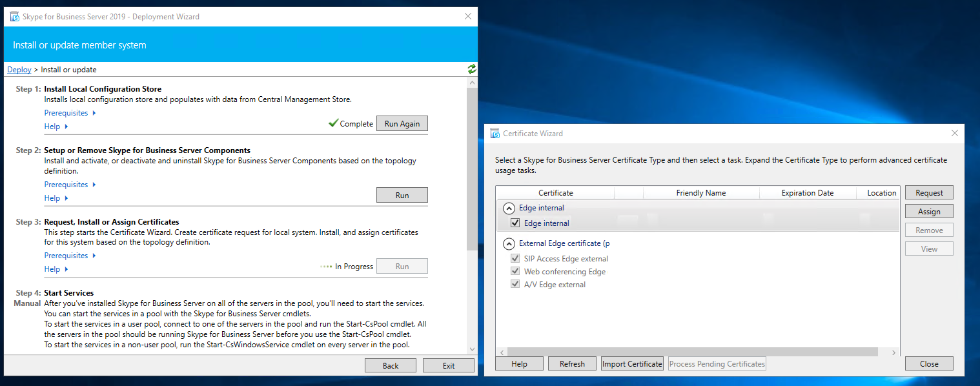Close the Certificate Wizard window with X

click(955, 134)
